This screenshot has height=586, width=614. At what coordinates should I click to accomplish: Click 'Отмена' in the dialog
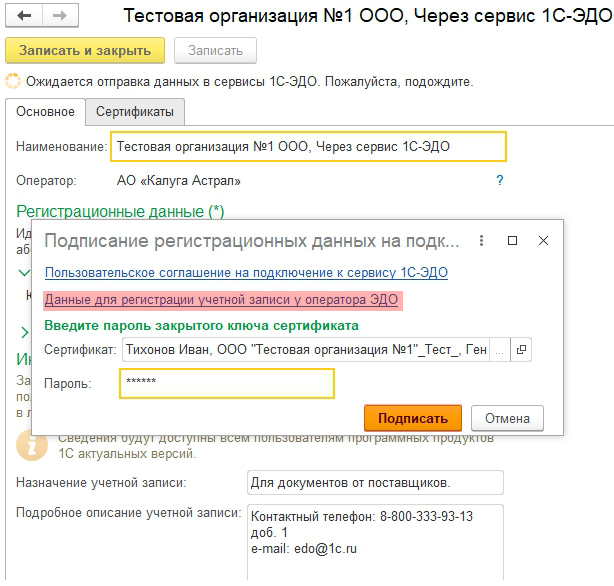click(x=507, y=418)
